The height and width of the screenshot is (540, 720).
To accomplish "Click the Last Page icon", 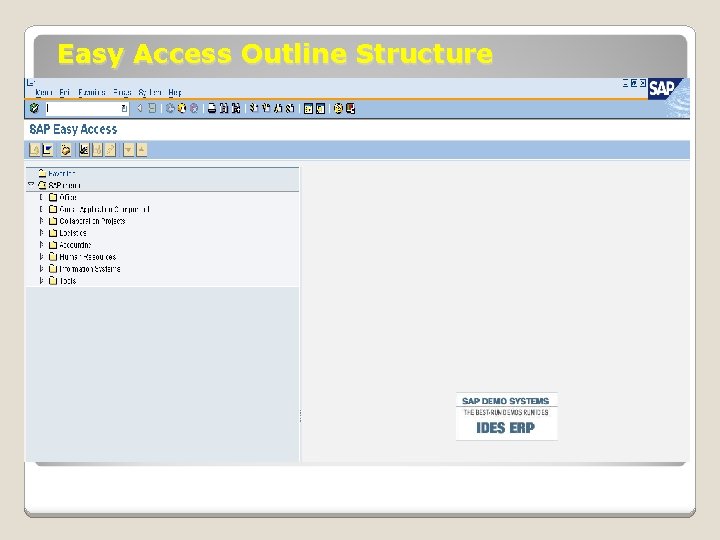I will [x=290, y=108].
